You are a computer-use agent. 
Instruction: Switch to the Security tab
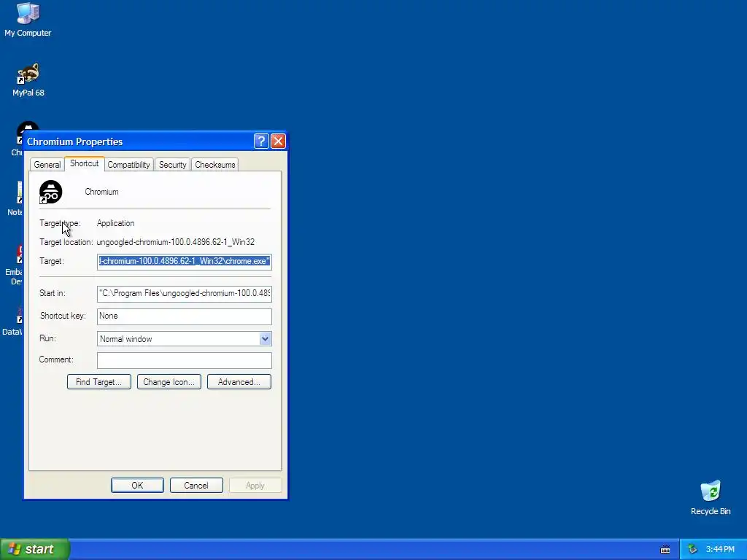[172, 165]
